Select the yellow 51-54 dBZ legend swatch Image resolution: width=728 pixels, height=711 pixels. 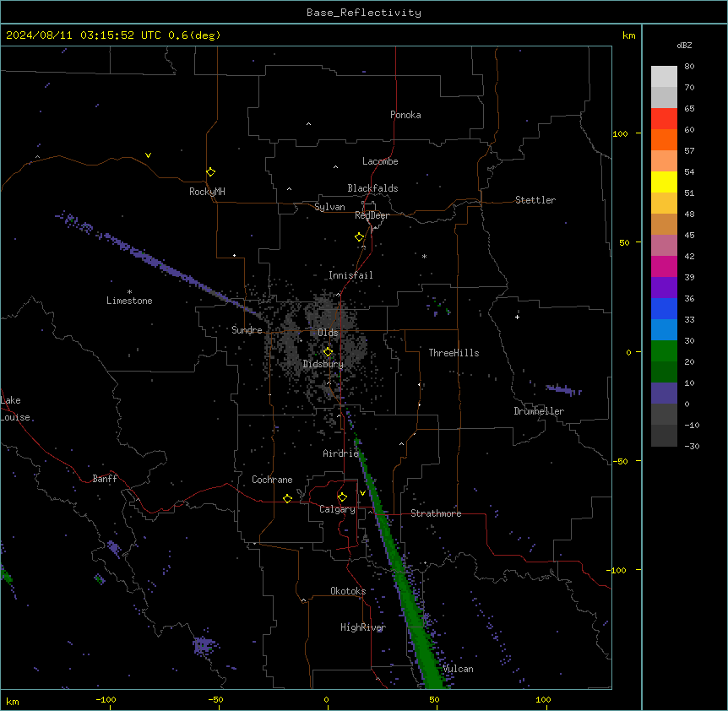click(x=664, y=182)
